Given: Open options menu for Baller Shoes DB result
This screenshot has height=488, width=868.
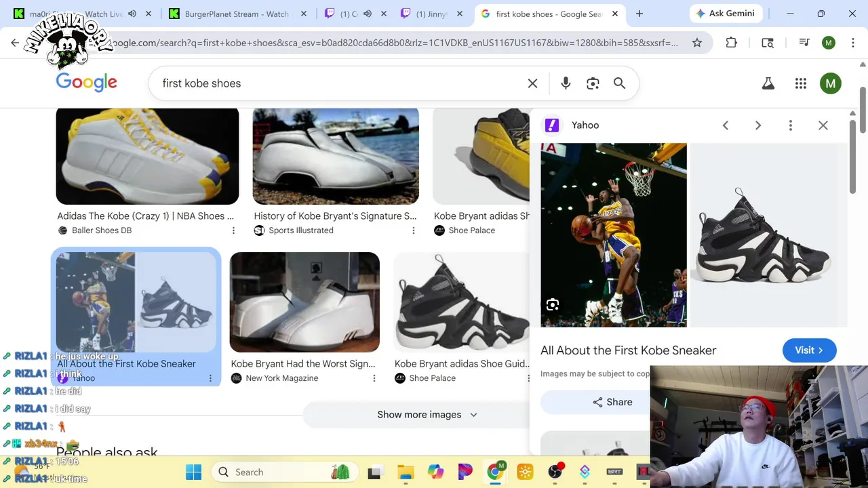Looking at the screenshot, I should pyautogui.click(x=233, y=230).
